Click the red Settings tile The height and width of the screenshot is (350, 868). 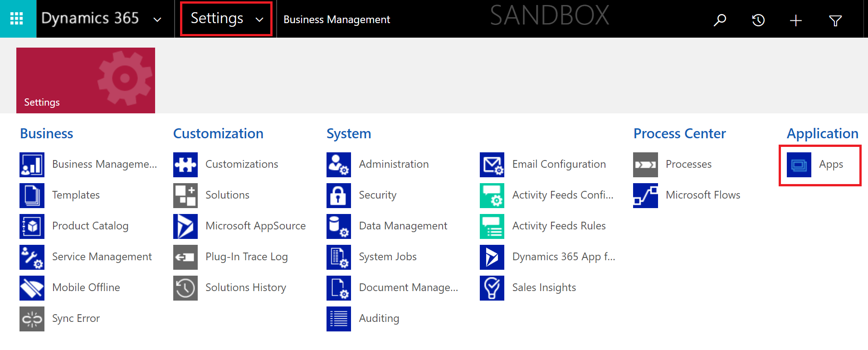tap(86, 80)
